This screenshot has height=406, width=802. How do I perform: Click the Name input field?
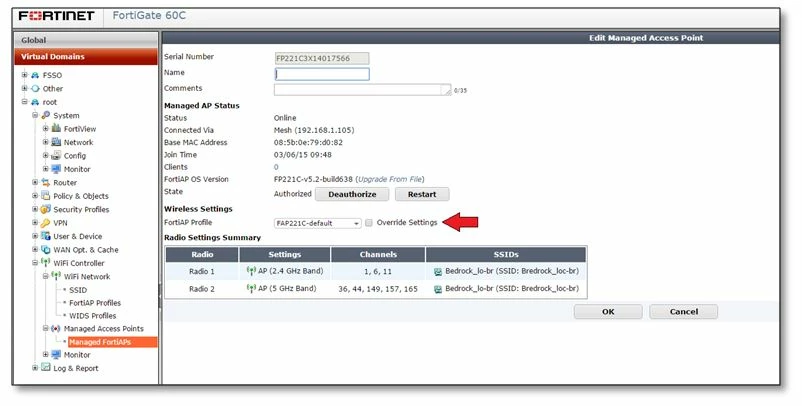[322, 74]
